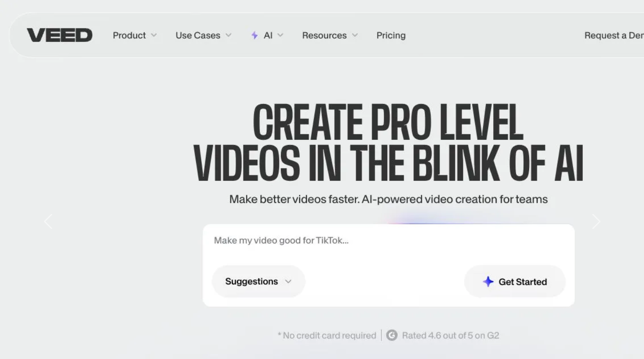Go to the Pricing page
The width and height of the screenshot is (644, 359).
point(391,35)
